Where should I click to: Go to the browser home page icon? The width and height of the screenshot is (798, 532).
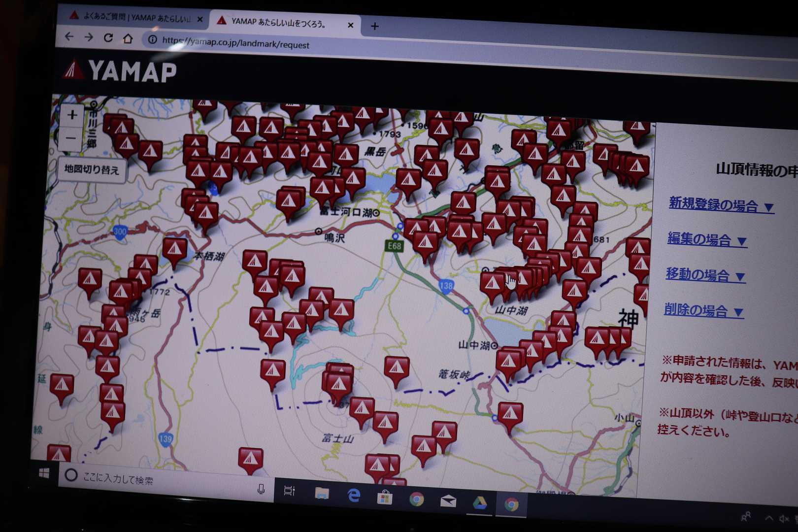pyautogui.click(x=128, y=38)
